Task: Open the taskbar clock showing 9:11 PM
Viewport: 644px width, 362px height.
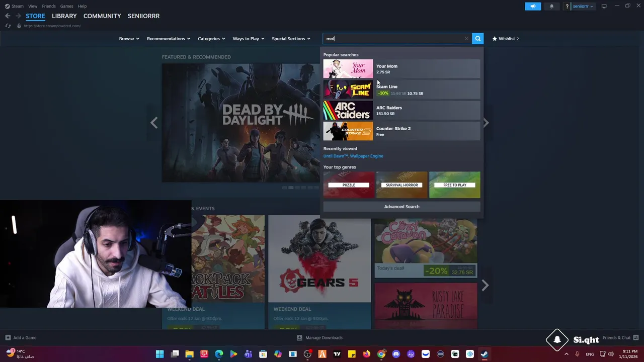Action: 629,354
